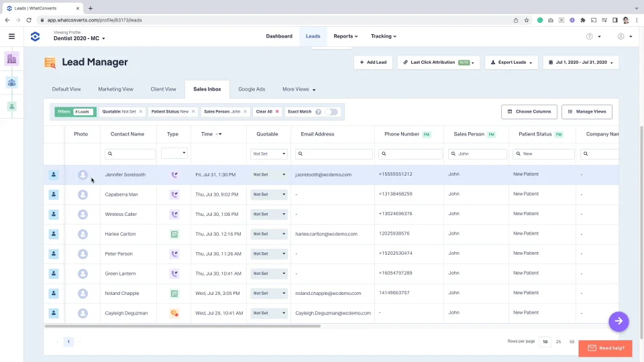Click phone number +13138468259
This screenshot has width=644, height=362.
396,194
